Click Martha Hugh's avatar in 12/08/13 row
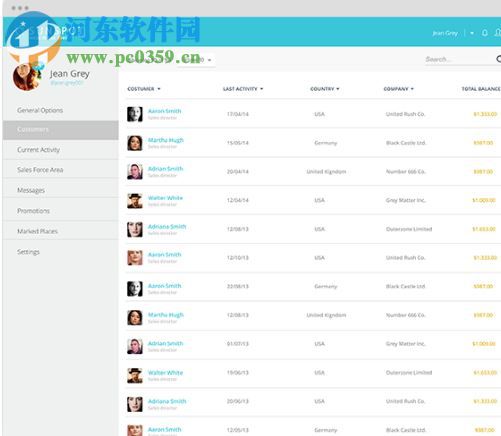 (135, 317)
